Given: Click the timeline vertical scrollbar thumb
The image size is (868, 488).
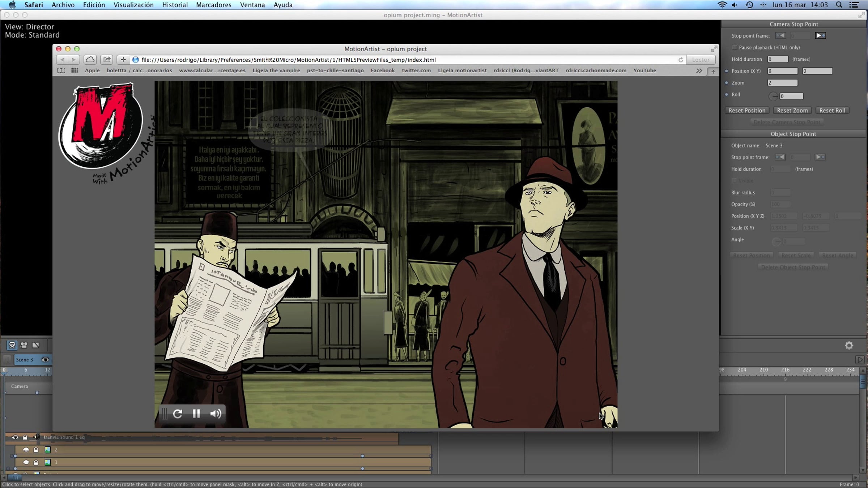Looking at the screenshot, I should pos(863,382).
